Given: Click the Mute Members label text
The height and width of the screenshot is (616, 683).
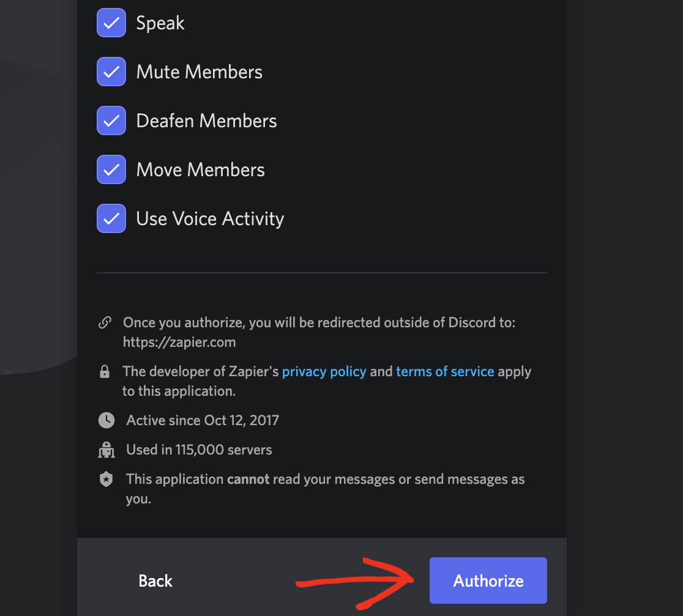Looking at the screenshot, I should point(200,72).
